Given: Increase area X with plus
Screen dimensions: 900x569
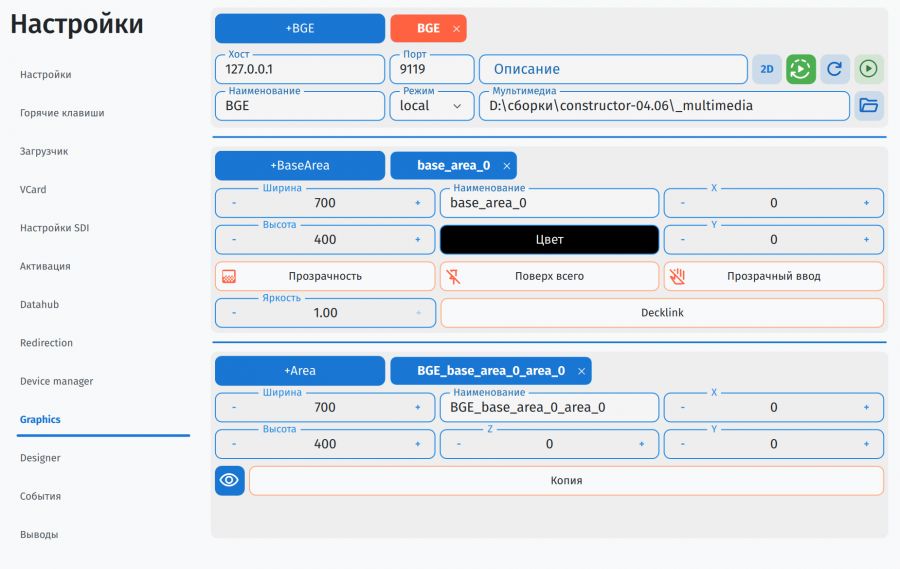Looking at the screenshot, I should pos(866,407).
